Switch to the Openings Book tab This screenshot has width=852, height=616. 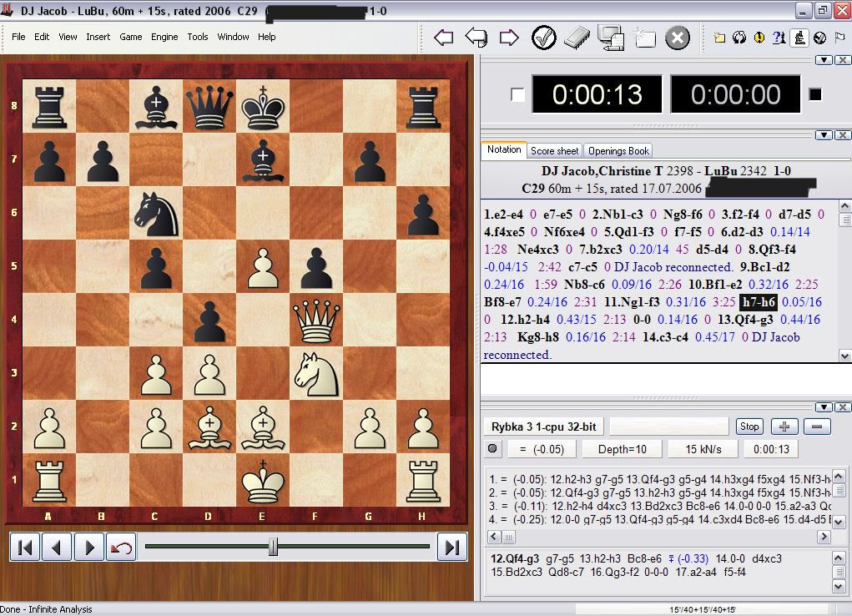point(618,151)
